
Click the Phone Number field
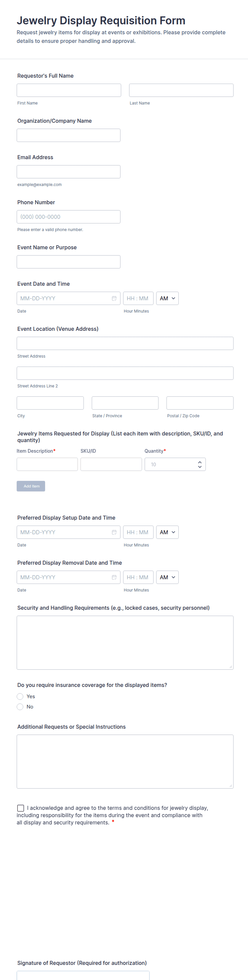click(68, 217)
